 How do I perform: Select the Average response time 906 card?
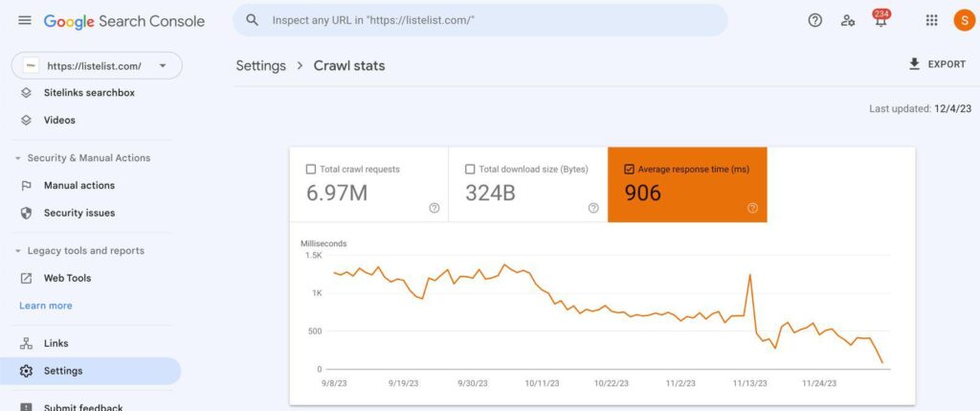tap(687, 185)
